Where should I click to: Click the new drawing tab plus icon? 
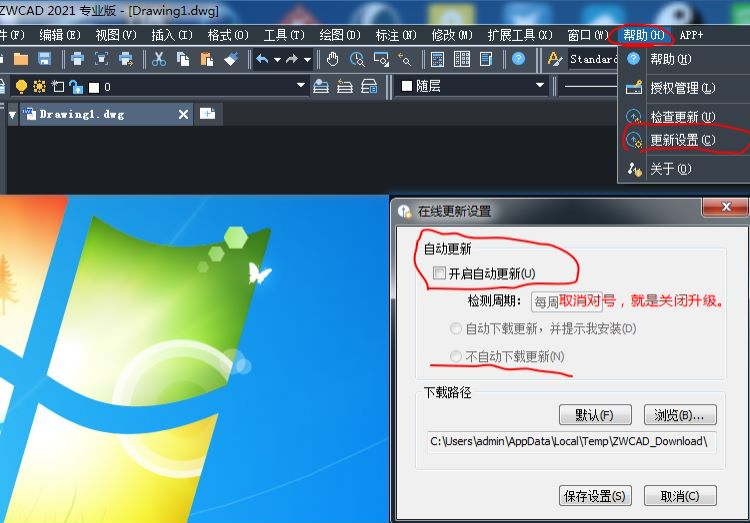click(208, 114)
